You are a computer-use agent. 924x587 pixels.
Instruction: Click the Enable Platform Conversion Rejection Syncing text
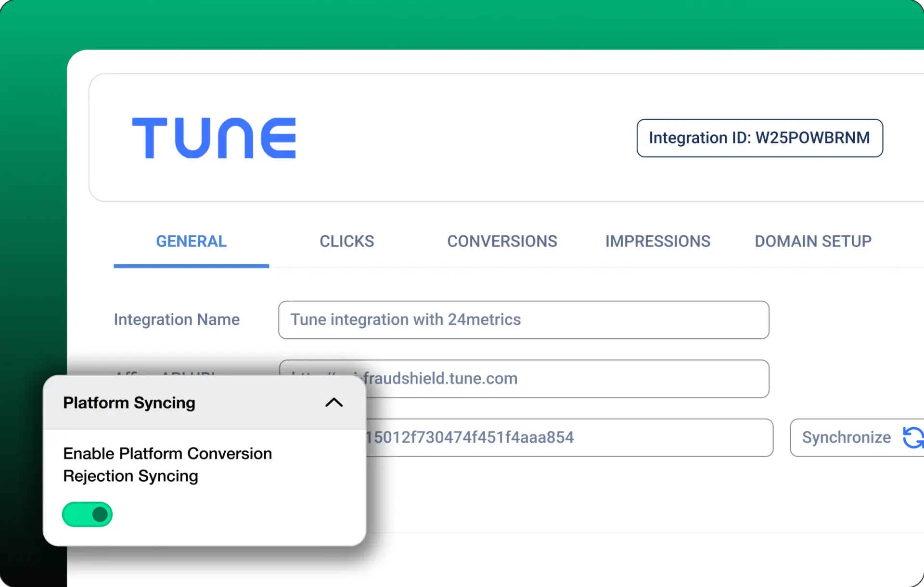[x=167, y=464]
